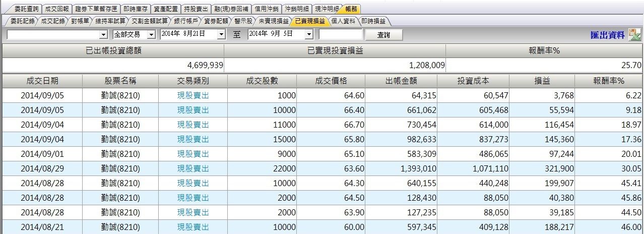Click the stock code input field
The width and height of the screenshot is (644, 234).
point(341,34)
